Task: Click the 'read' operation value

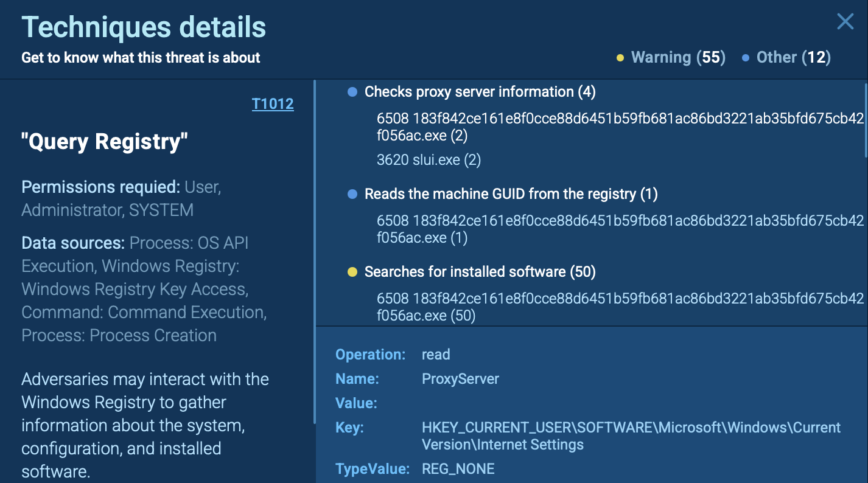Action: (x=436, y=355)
